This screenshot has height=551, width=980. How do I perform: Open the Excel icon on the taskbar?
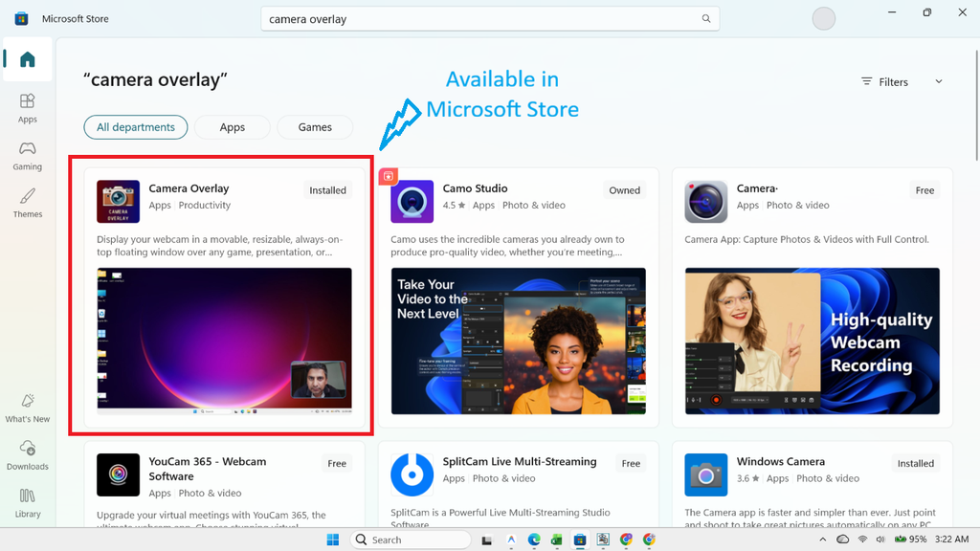pyautogui.click(x=556, y=540)
